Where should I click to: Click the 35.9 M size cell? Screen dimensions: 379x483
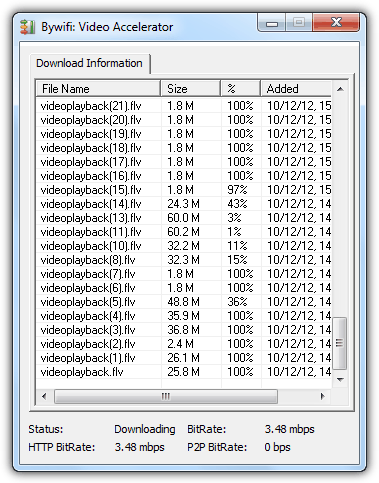click(x=183, y=316)
